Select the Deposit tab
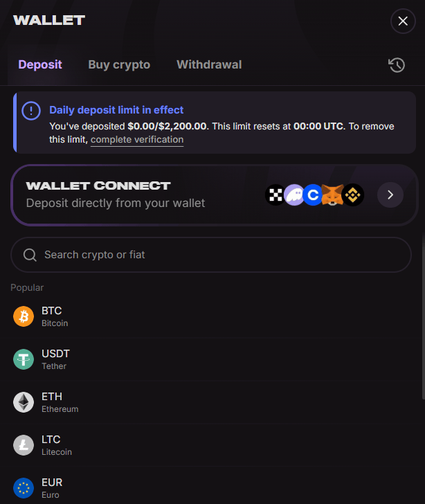Screen dimensions: 425x504 (40, 64)
